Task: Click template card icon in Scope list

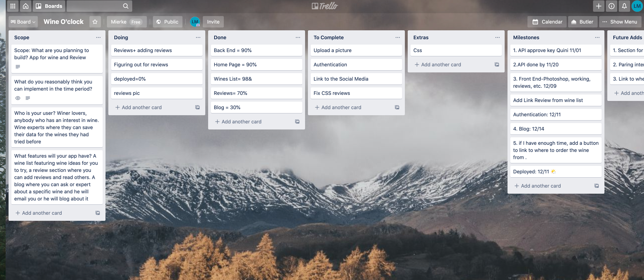Action: (x=98, y=213)
